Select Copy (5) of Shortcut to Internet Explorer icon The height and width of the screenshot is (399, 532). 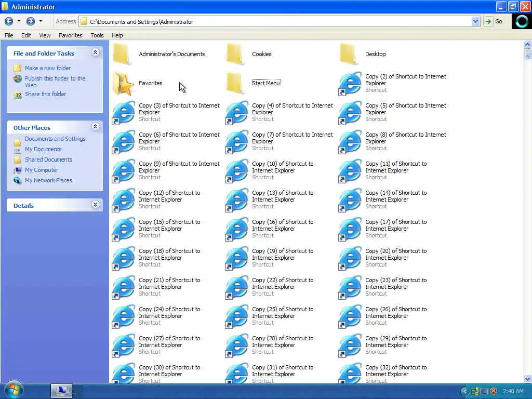tap(350, 113)
